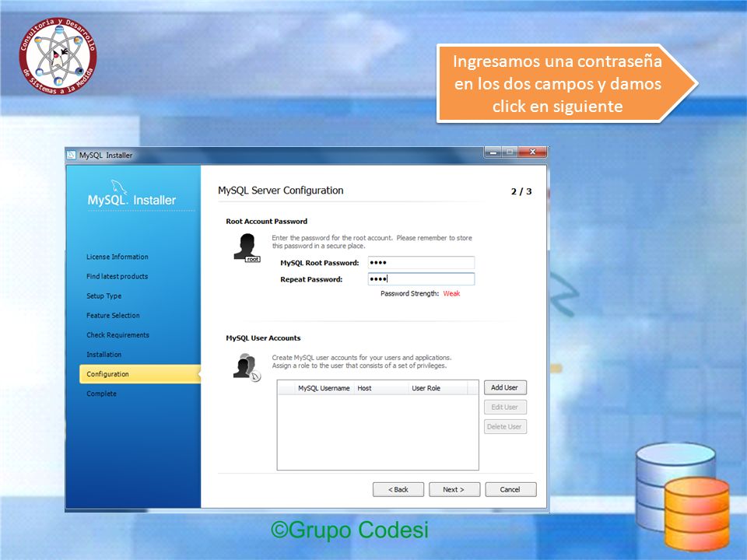Select the highlighted Configuration step

coord(139,374)
